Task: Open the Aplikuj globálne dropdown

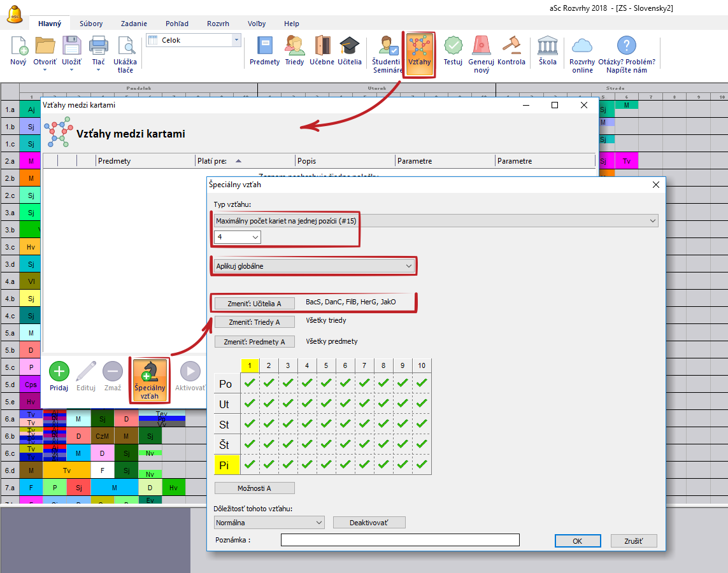Action: click(314, 266)
